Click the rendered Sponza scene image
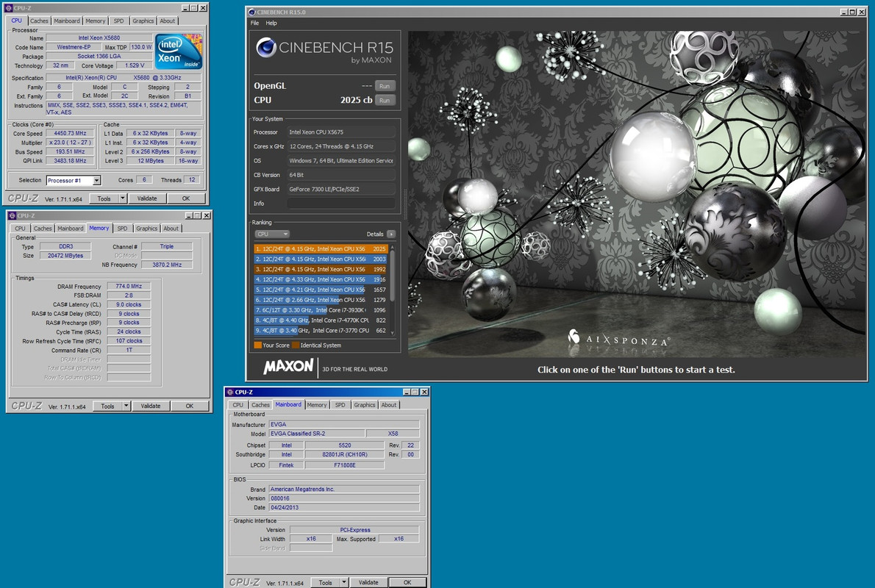Viewport: 875px width, 588px height. (x=637, y=193)
